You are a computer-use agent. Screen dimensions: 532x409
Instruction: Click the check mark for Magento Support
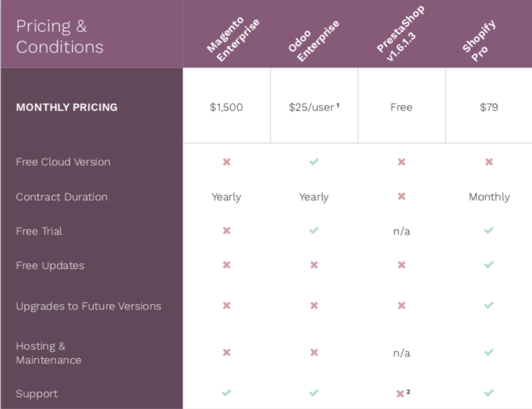pos(226,393)
